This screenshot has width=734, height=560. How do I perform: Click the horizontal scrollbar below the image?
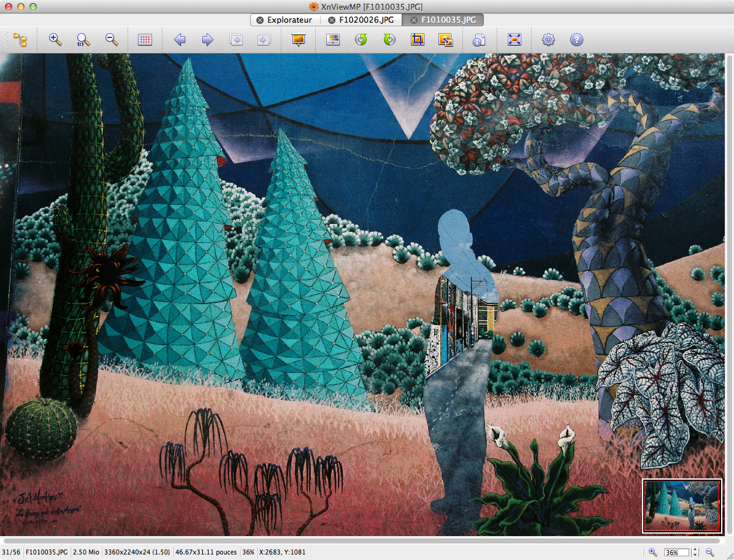363,541
